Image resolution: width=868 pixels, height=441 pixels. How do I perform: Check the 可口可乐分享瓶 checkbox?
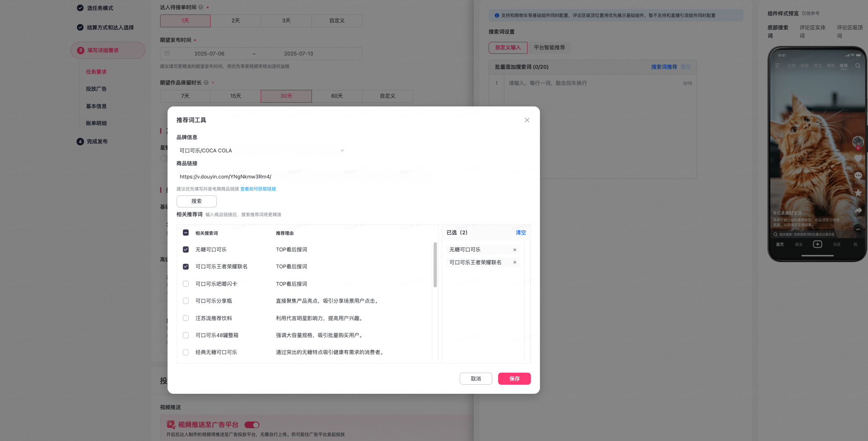pos(186,301)
